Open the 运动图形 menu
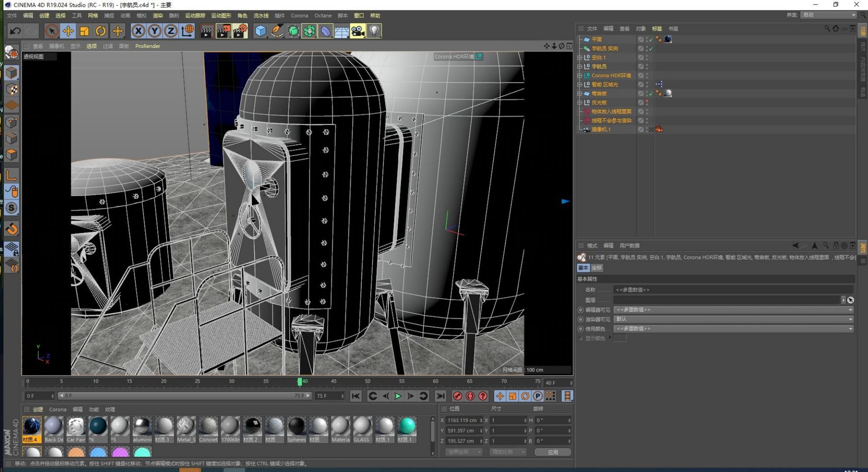This screenshot has height=472, width=868. (221, 15)
